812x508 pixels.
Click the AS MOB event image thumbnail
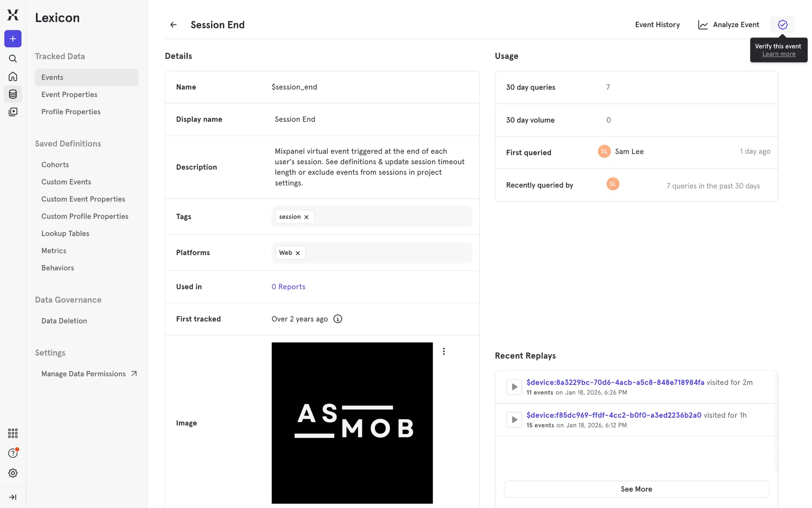tap(352, 422)
